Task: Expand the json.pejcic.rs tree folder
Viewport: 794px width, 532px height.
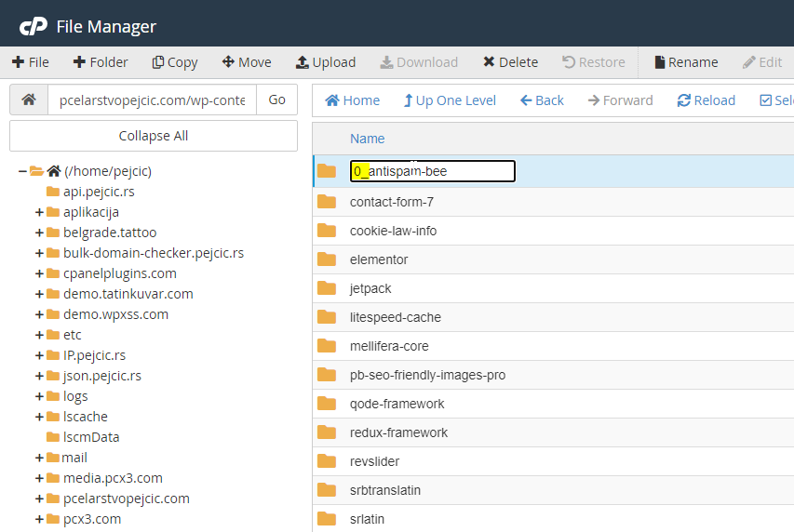Action: click(x=39, y=376)
